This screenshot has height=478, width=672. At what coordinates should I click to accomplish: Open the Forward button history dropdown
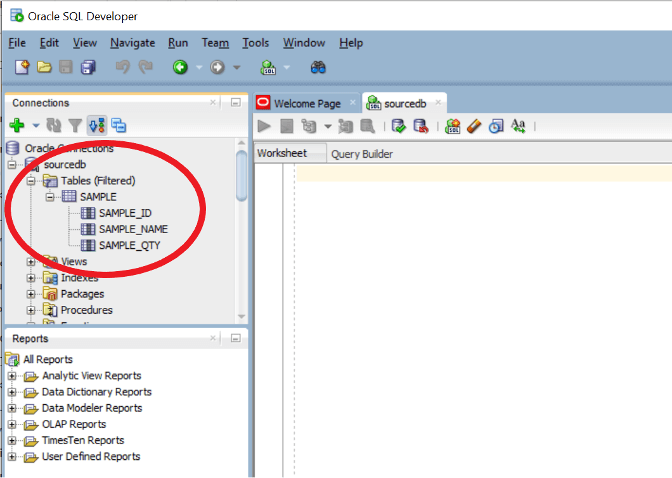pos(237,68)
